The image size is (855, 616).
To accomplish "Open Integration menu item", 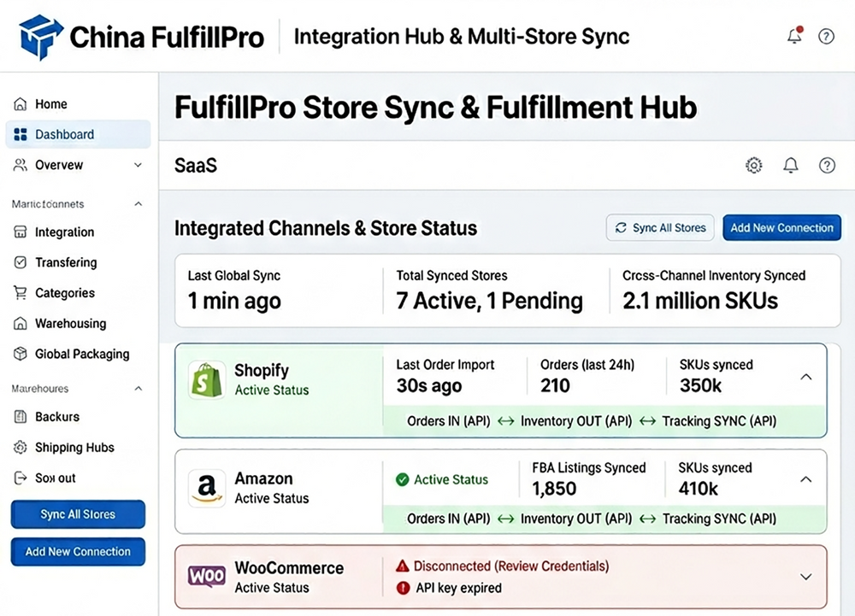I will point(78,232).
